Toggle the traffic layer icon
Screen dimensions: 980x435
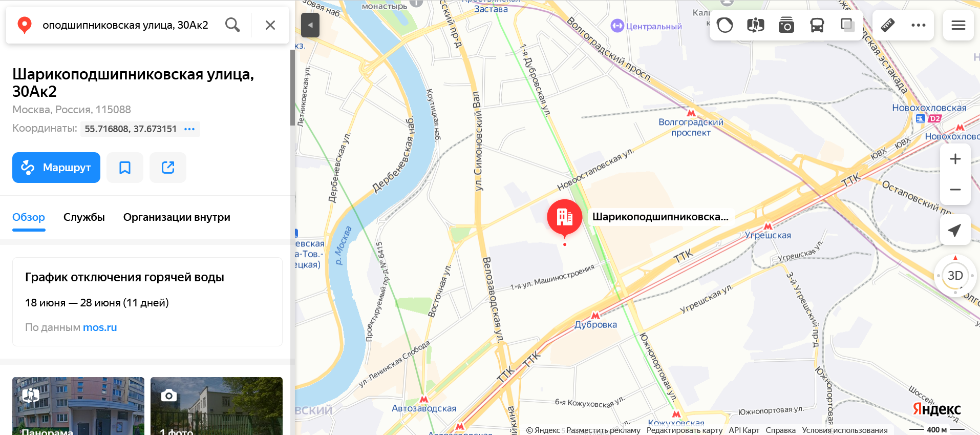click(725, 25)
